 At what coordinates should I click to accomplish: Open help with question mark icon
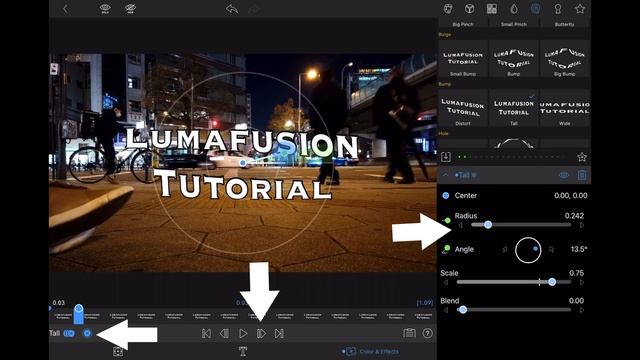[x=427, y=333]
